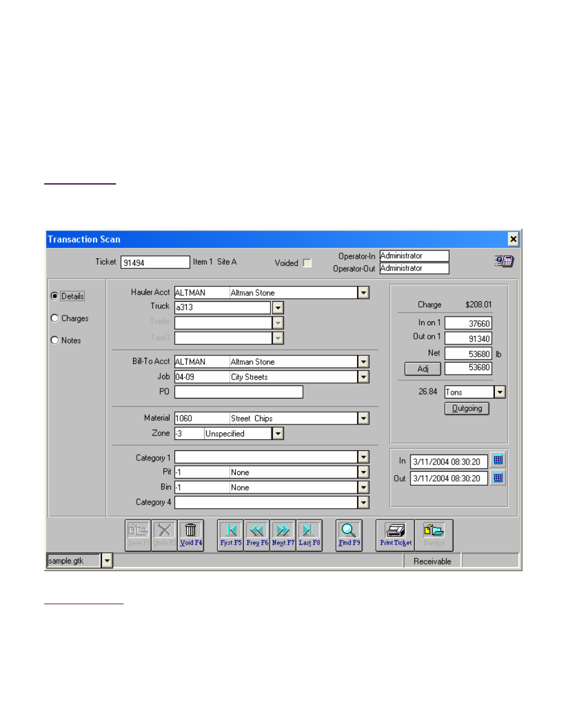The height and width of the screenshot is (728, 562).
Task: Click the Adj button
Action: coord(423,369)
